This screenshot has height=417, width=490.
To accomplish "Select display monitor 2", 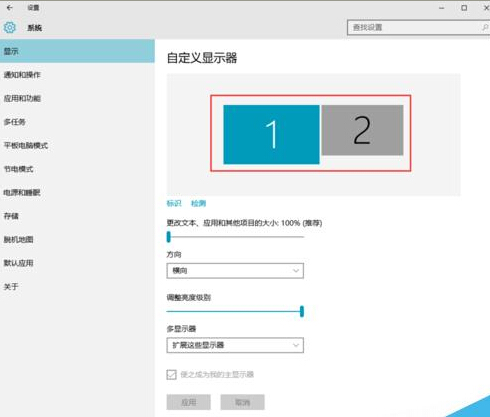I will (x=362, y=130).
